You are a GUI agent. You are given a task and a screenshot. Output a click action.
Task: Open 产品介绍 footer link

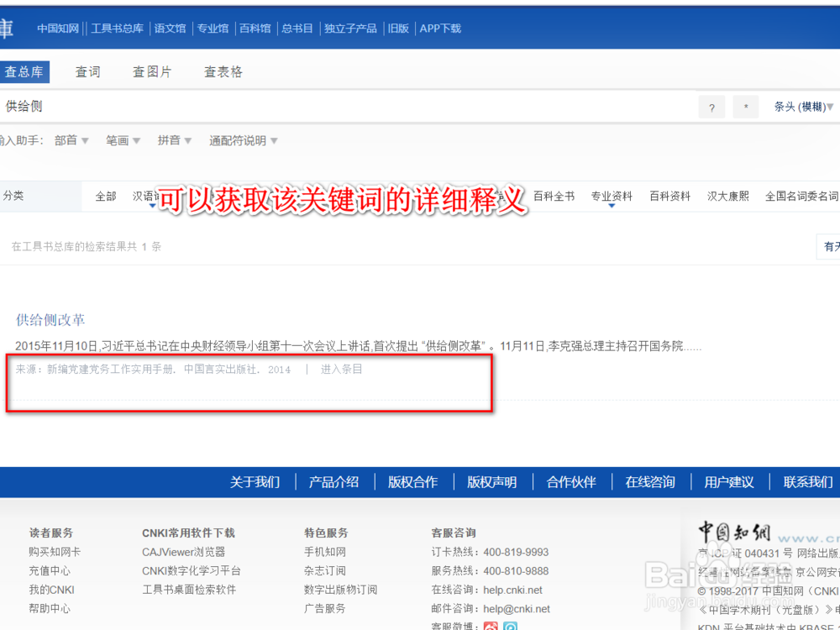[x=333, y=482]
